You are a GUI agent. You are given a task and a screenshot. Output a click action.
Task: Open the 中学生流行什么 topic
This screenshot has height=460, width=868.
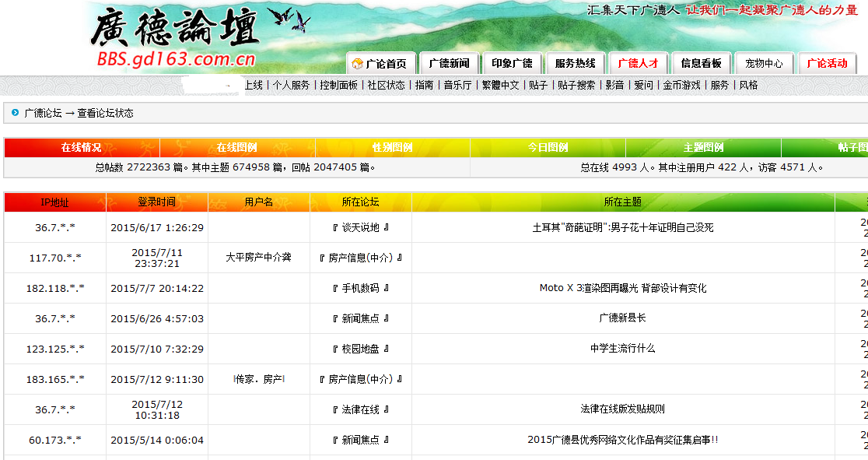point(623,349)
